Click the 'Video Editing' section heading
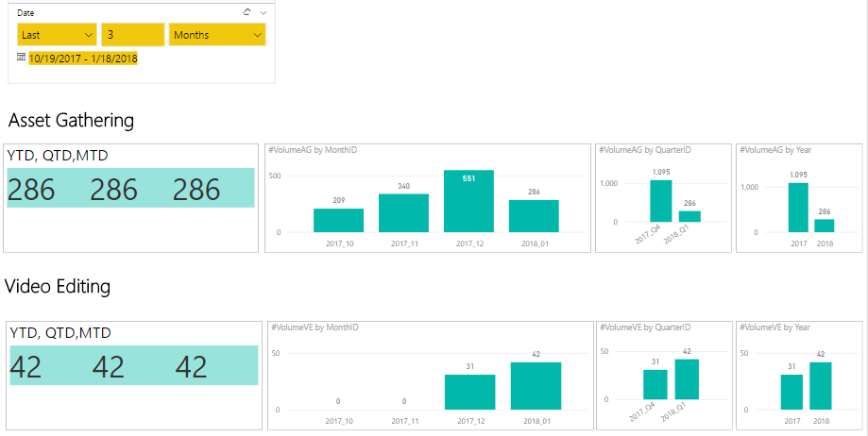 tap(58, 286)
